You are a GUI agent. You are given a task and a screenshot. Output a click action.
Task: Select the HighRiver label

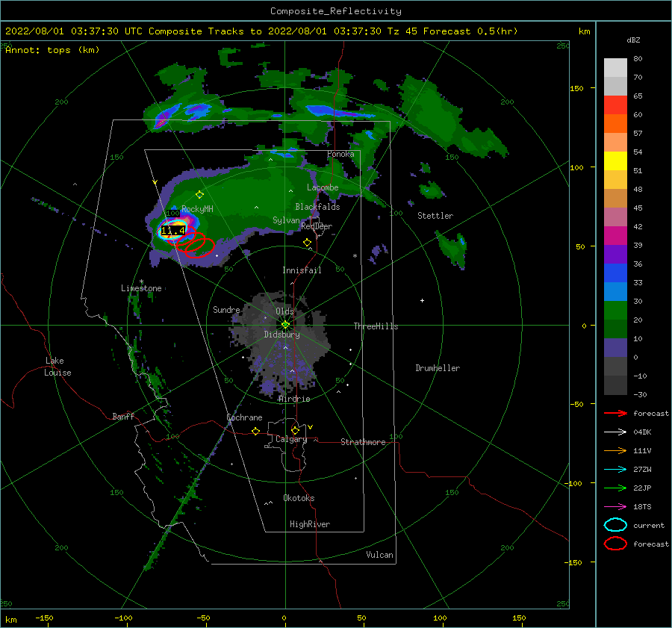click(310, 524)
